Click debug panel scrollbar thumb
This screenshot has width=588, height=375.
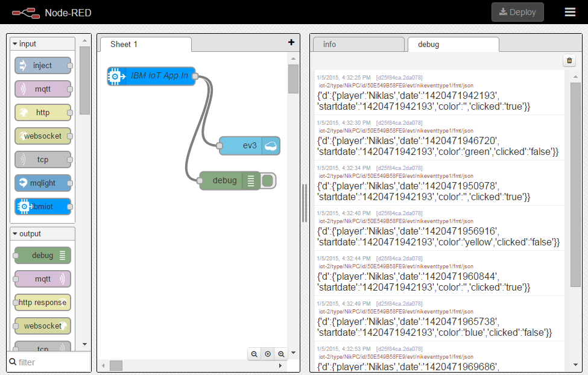575,184
